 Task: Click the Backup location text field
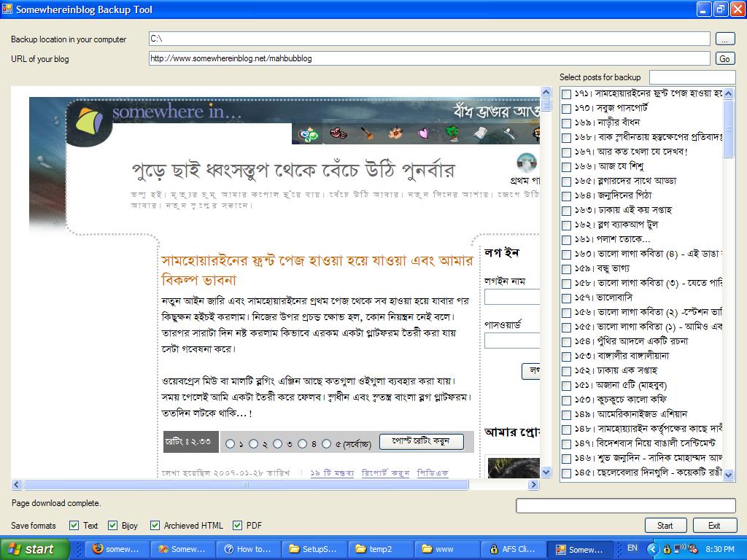429,39
